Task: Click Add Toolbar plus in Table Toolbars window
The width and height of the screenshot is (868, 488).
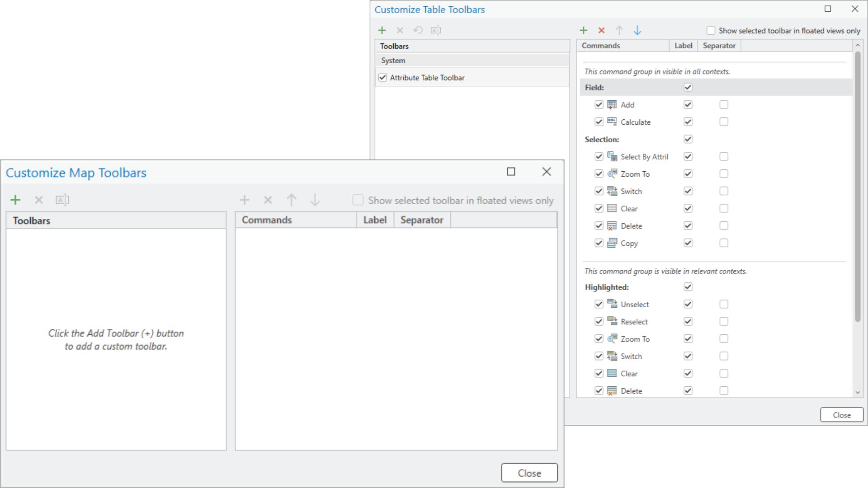Action: point(382,30)
